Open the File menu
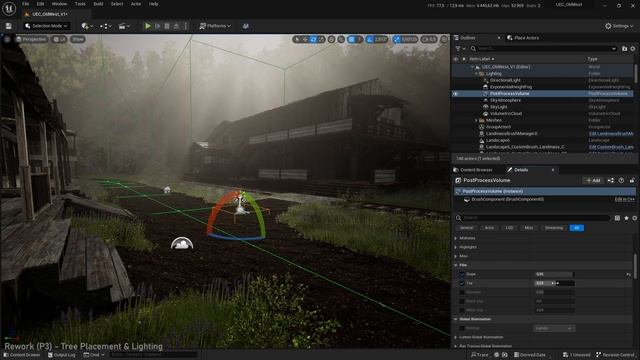Screen dimensions: 640x360 point(25,4)
